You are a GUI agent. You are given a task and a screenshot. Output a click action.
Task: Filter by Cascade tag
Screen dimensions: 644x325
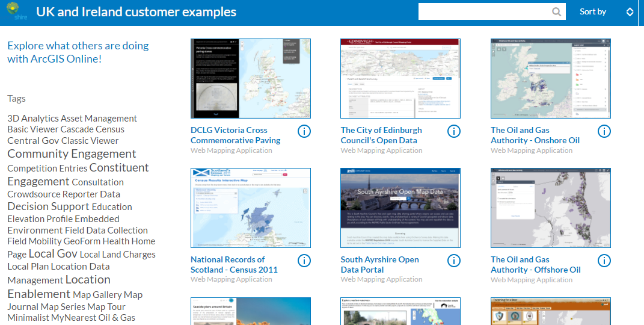77,129
